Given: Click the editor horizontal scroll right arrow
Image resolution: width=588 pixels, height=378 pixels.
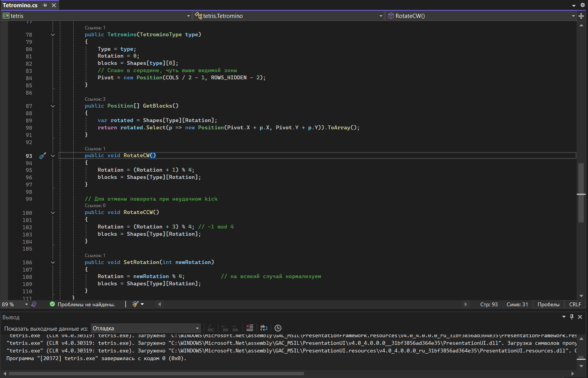Looking at the screenshot, I should coord(465,304).
